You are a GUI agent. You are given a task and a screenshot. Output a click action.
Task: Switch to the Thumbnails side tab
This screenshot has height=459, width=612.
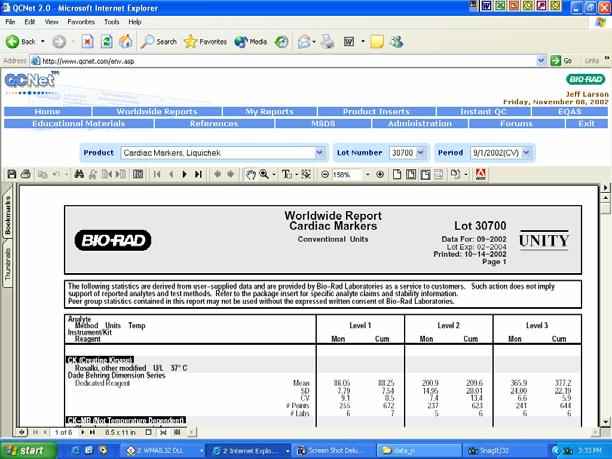7,264
